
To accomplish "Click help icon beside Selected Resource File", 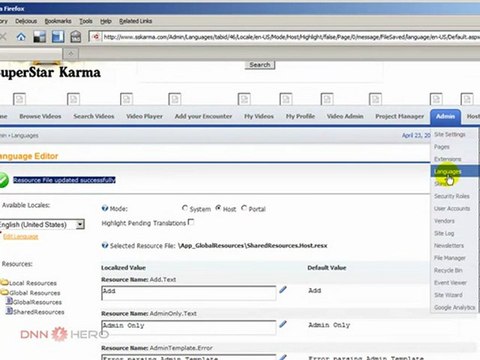I will [x=105, y=245].
